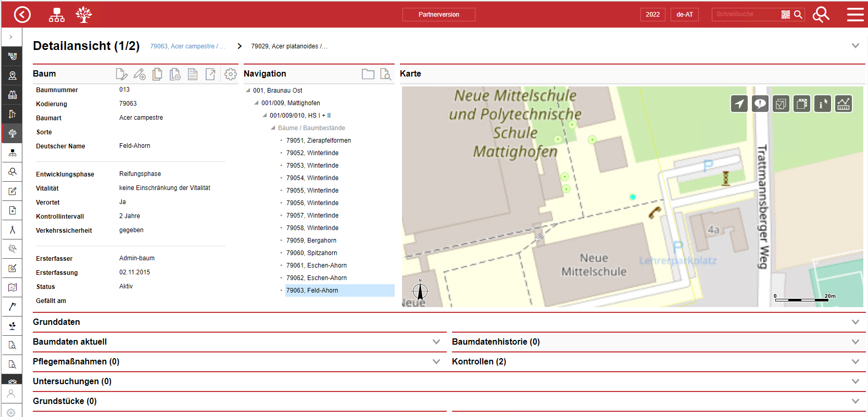This screenshot has height=417, width=868.
Task: Click the large search magnifier icon
Action: click(821, 15)
